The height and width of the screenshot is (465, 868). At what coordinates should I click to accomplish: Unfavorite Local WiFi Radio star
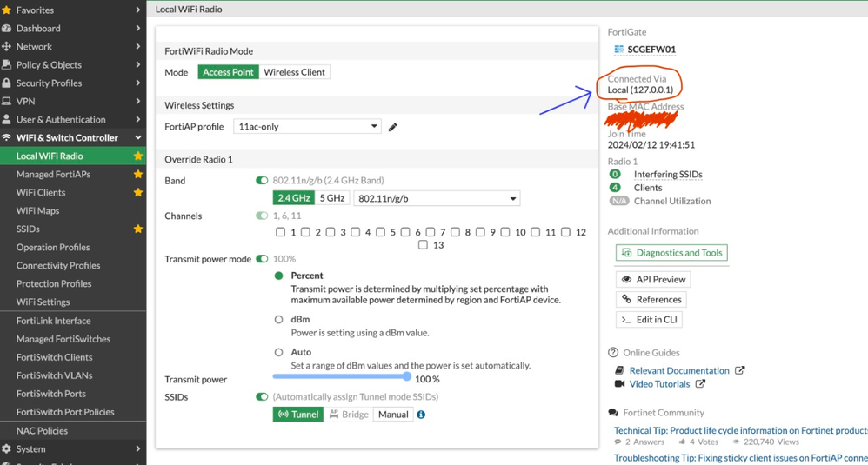coord(138,156)
